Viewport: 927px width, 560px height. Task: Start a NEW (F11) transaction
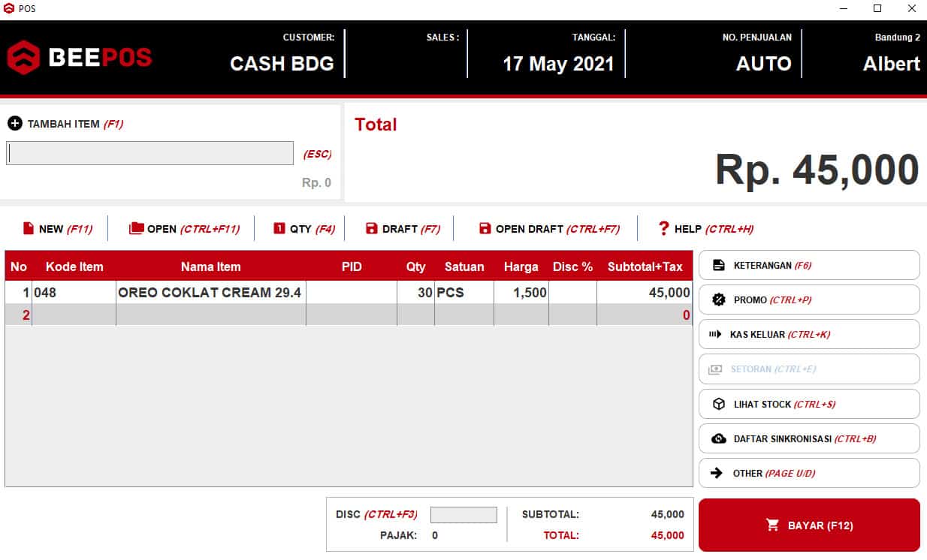click(x=58, y=228)
